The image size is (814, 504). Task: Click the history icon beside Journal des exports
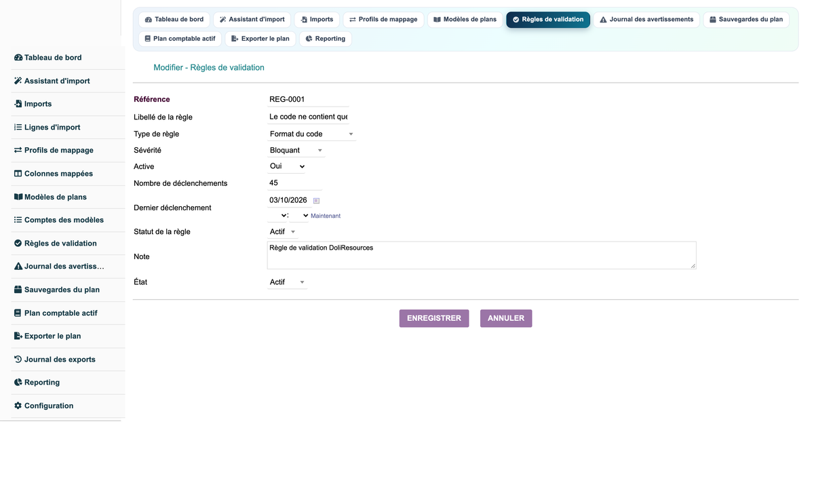click(x=18, y=360)
